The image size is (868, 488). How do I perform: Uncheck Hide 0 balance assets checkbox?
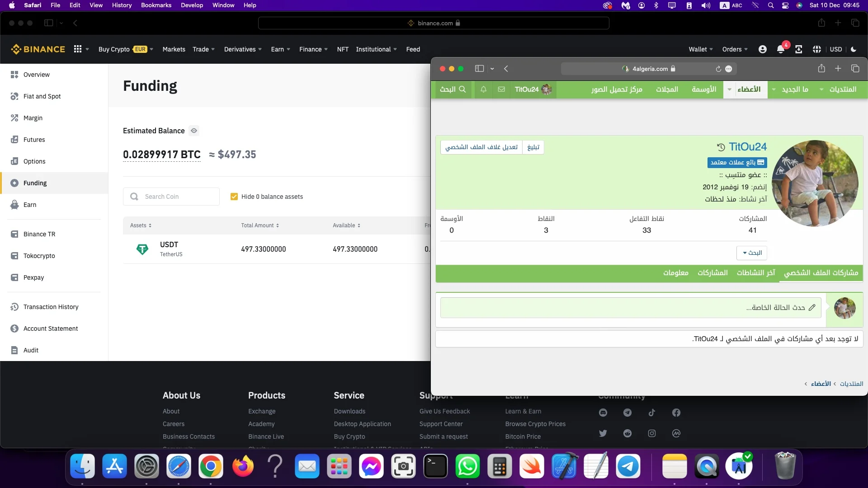[x=234, y=197]
